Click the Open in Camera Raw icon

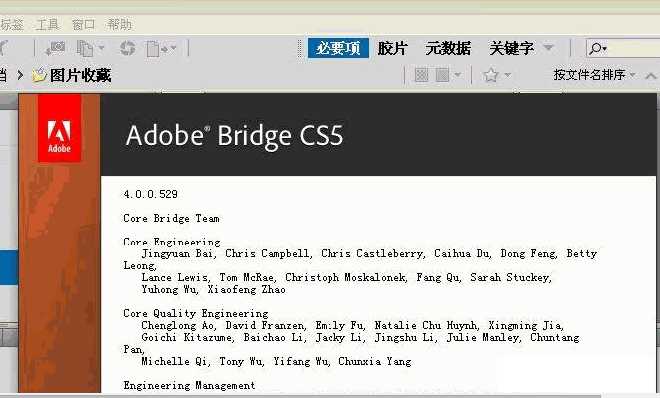128,48
